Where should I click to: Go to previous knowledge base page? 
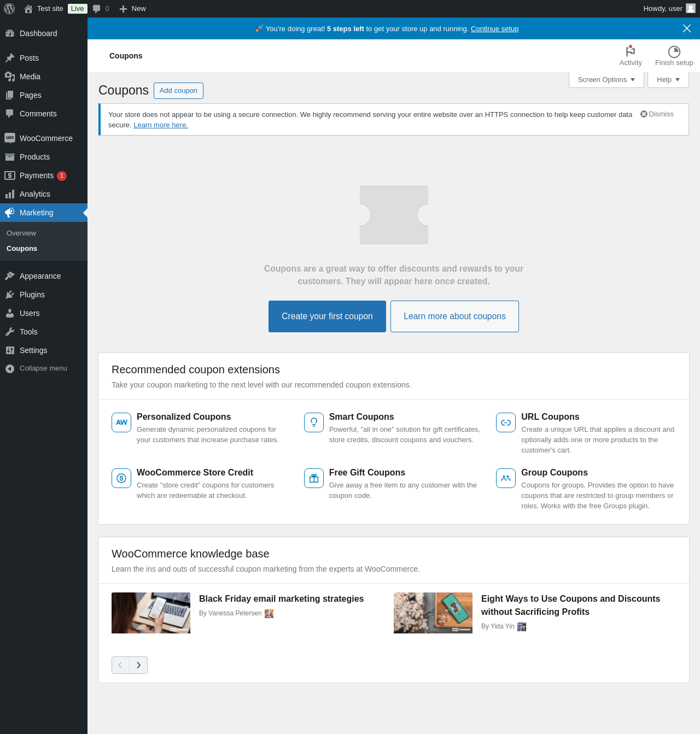pyautogui.click(x=120, y=665)
